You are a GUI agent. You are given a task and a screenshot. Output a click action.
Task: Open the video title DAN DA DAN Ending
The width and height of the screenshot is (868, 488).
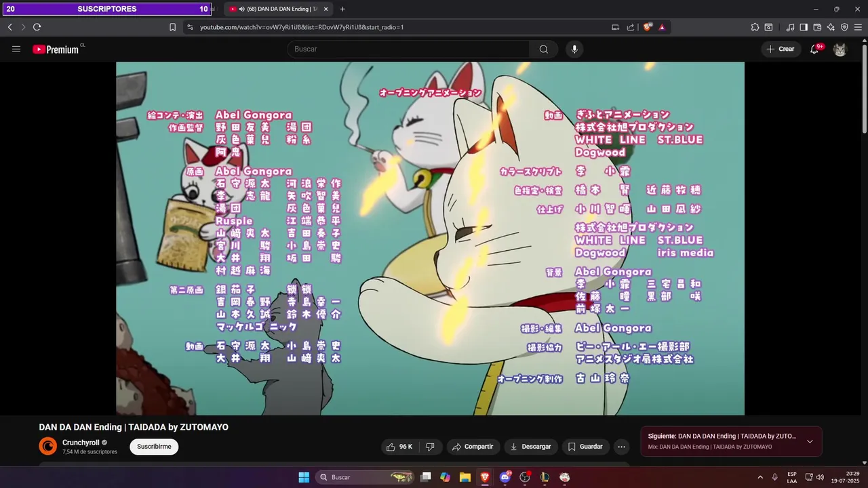click(134, 427)
